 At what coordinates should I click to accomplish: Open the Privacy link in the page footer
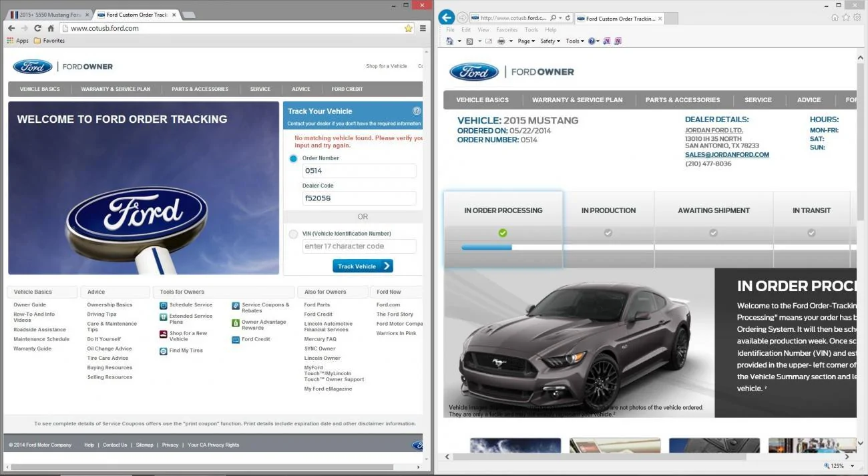pyautogui.click(x=170, y=445)
